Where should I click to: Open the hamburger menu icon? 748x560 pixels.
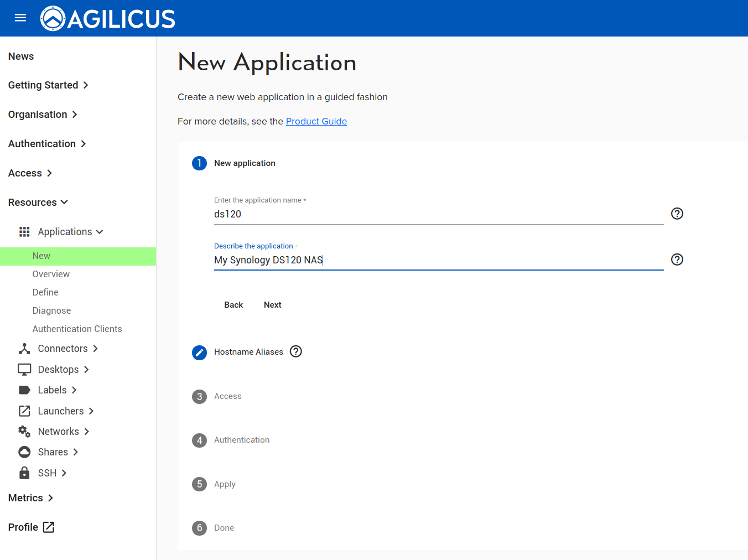pos(20,18)
